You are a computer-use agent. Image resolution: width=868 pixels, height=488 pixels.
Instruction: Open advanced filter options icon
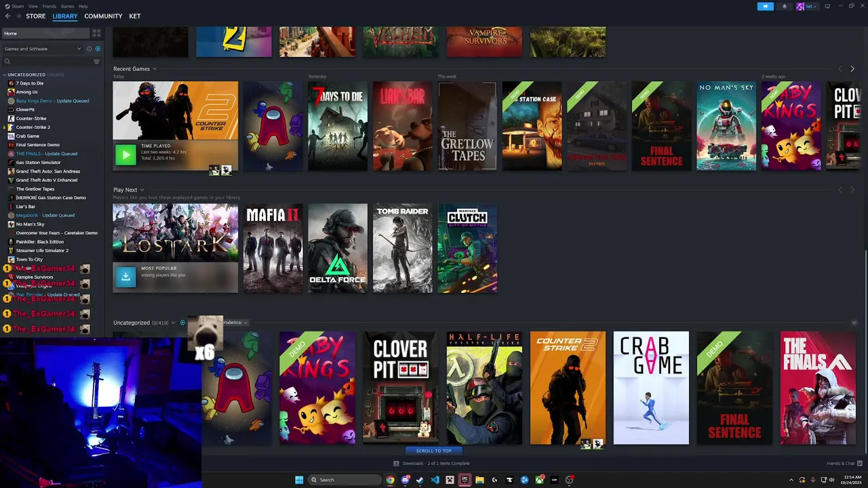coord(96,62)
